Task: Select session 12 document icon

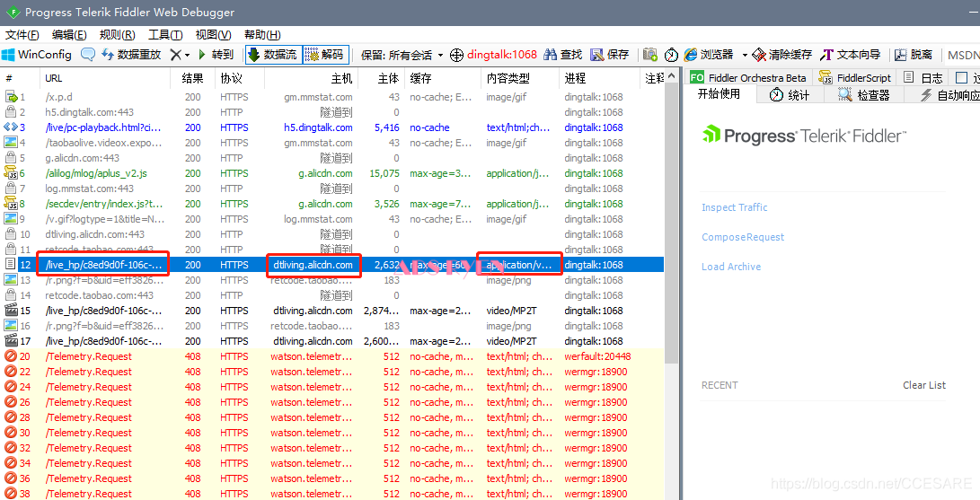Action: tap(11, 265)
